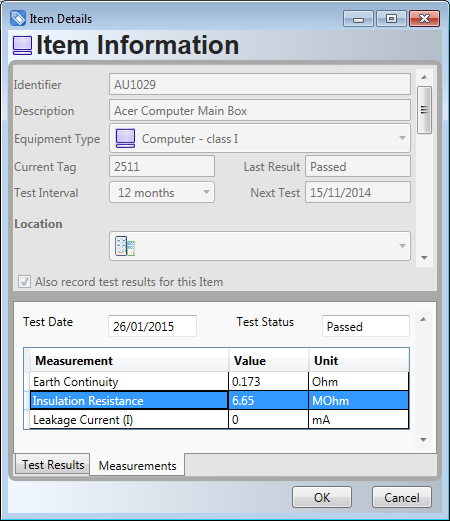Click the Test Date field 26/01/2015

(x=152, y=326)
